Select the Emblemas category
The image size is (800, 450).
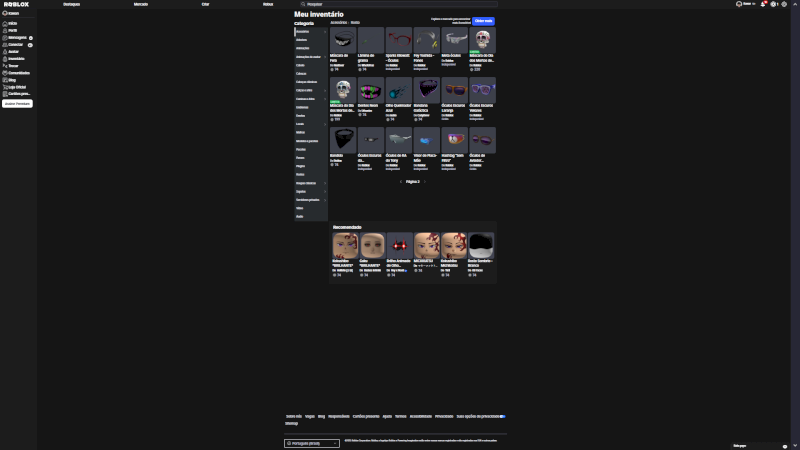302,107
